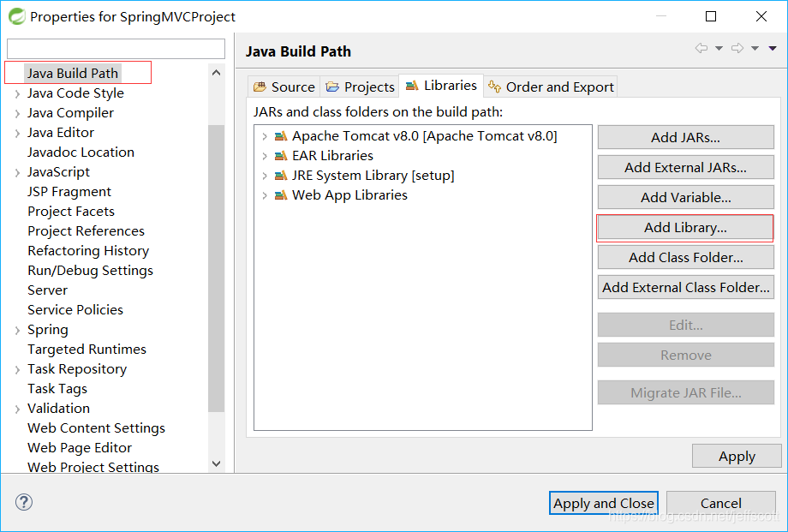
Task: Click the sidebar scroll up arrow
Action: (217, 73)
